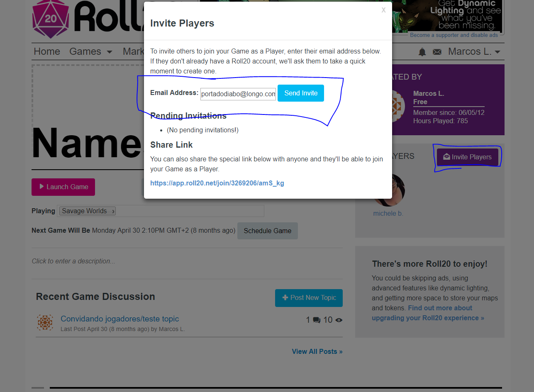Click the avatar icon beside the Convidando jogadores topic
This screenshot has width=534, height=392.
(x=45, y=322)
